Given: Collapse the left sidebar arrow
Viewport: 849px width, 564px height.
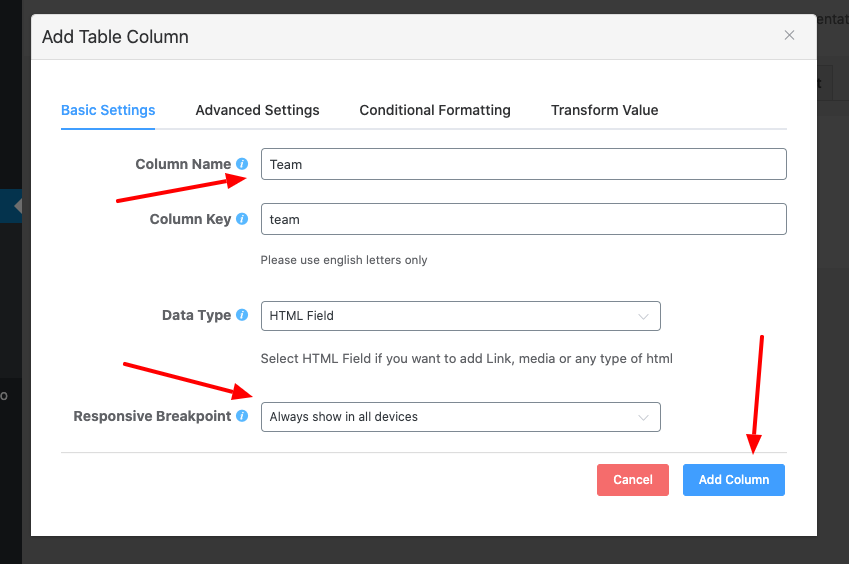Looking at the screenshot, I should [17, 206].
